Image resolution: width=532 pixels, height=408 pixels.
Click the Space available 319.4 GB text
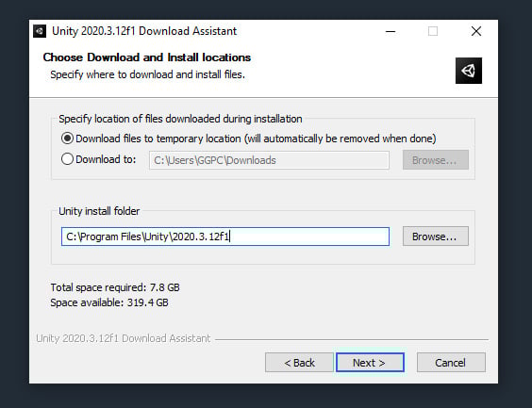[109, 302]
